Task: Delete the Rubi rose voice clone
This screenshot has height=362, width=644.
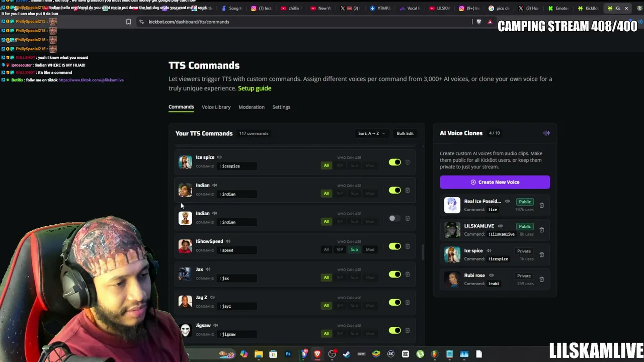Action: 541,279
